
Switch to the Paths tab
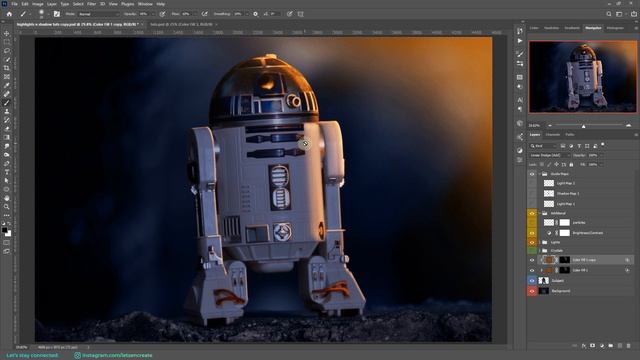point(570,135)
